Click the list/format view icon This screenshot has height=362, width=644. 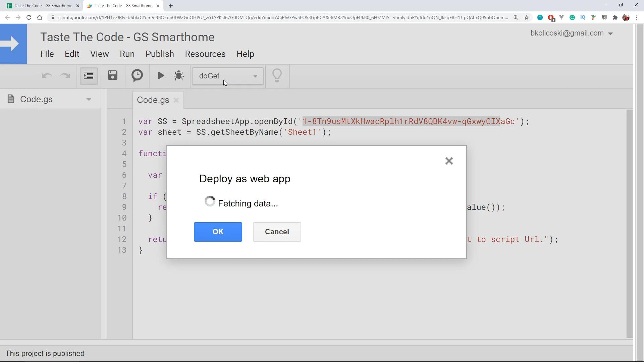(x=89, y=75)
